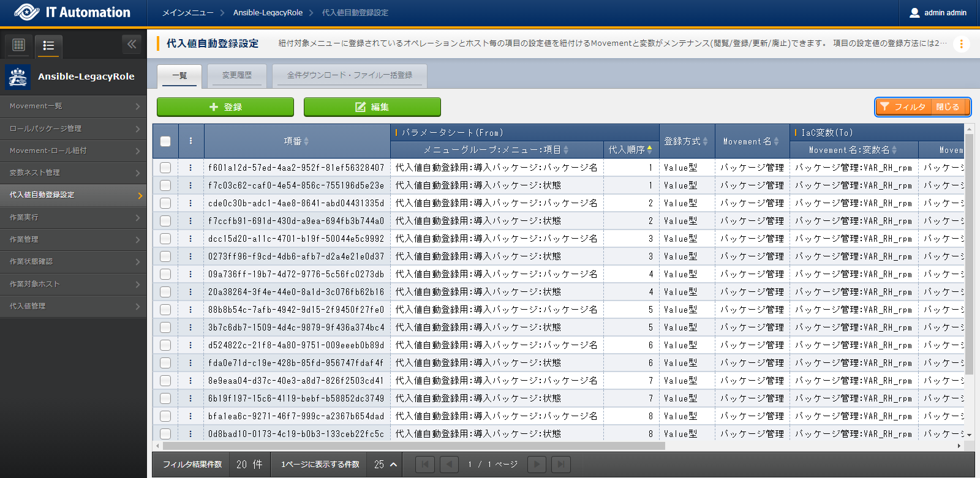Check the row starting with f601a12d
Screen dimensions: 980x478
[165, 168]
